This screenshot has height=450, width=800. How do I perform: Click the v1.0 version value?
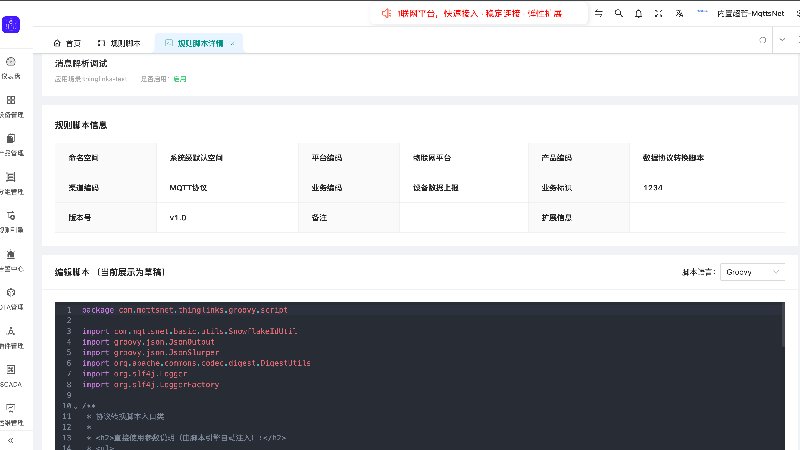[178, 217]
